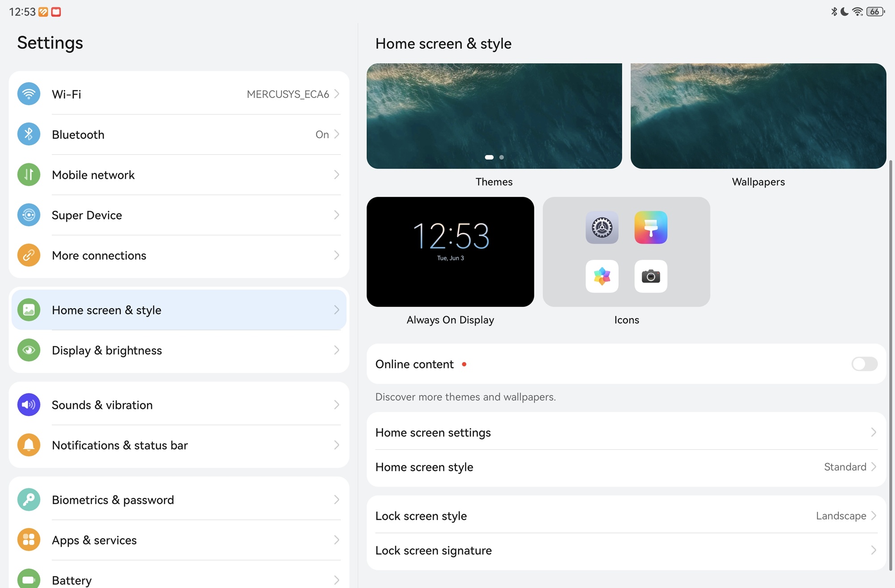Toggle the Online content switch

pos(864,364)
